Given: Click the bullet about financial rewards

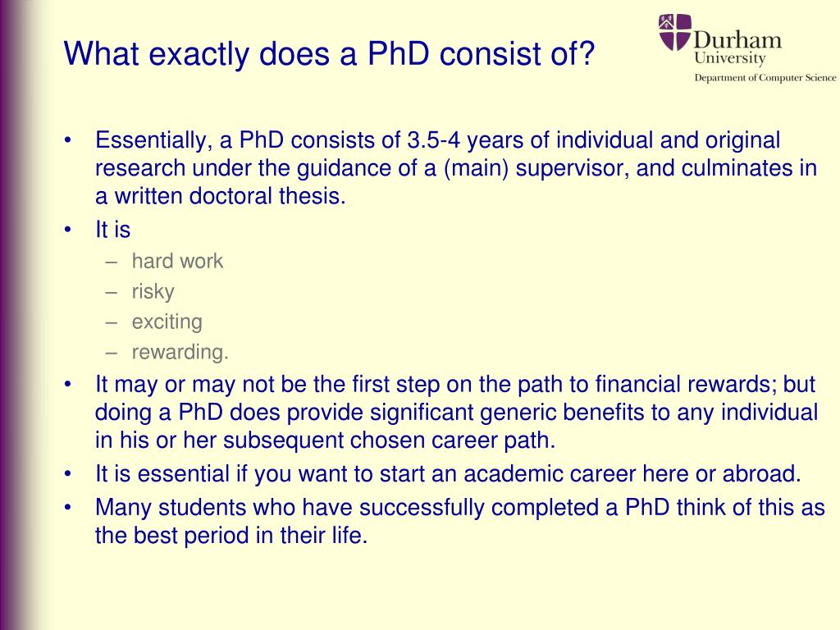Looking at the screenshot, I should 456,412.
